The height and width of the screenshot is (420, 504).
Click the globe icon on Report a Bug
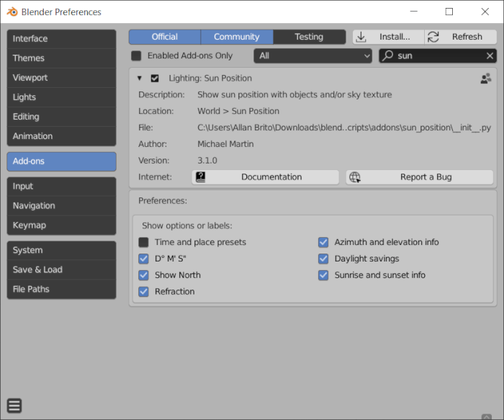(x=355, y=177)
